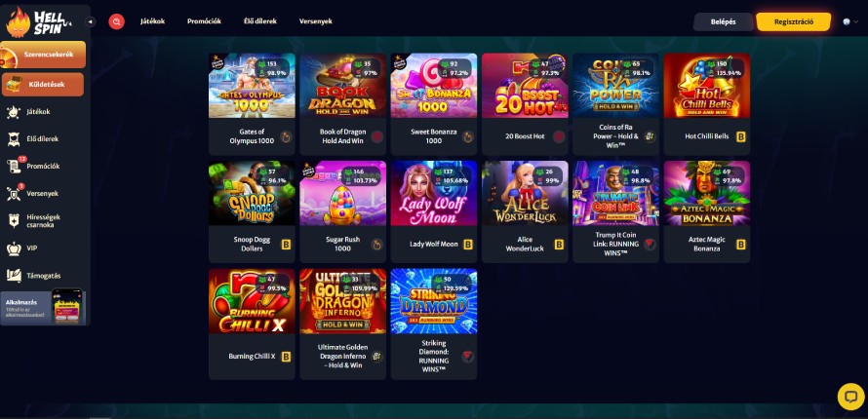Open the Szerencsekerék wheel banner
The height and width of the screenshot is (419, 868).
click(x=43, y=55)
